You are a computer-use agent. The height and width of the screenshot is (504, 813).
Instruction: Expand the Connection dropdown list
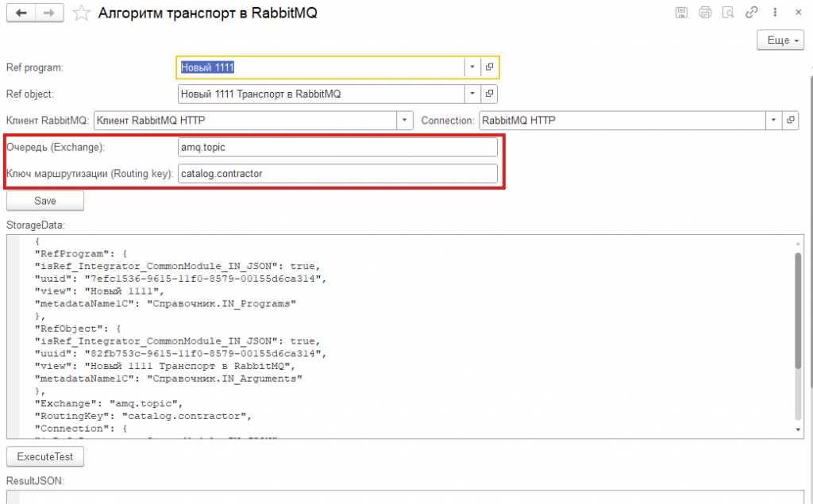tap(773, 121)
